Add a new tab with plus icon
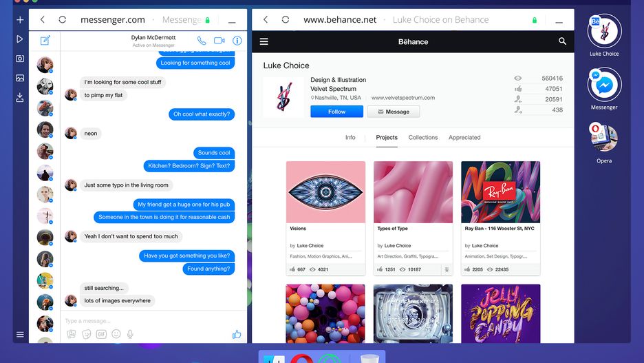The image size is (644, 363). (x=20, y=20)
